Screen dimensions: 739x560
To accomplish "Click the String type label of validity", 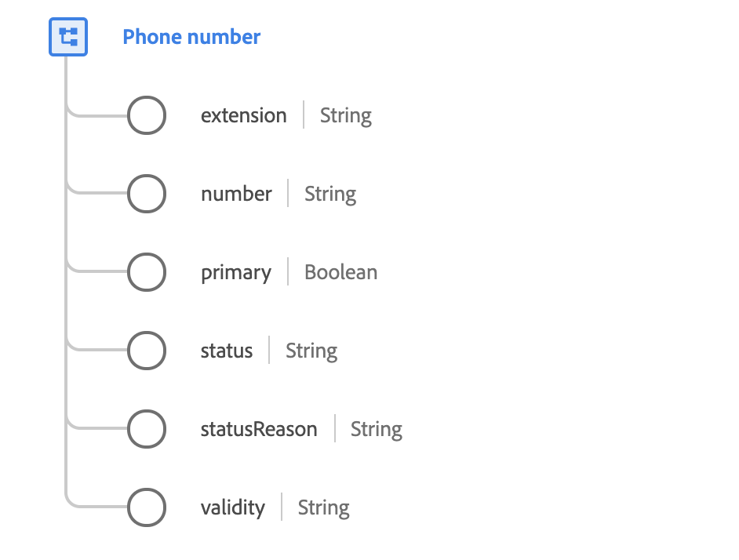I will click(324, 507).
